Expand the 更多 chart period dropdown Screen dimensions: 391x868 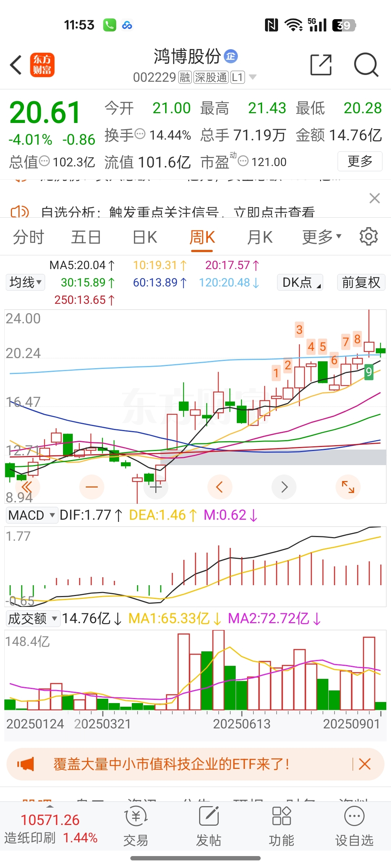[x=322, y=237]
